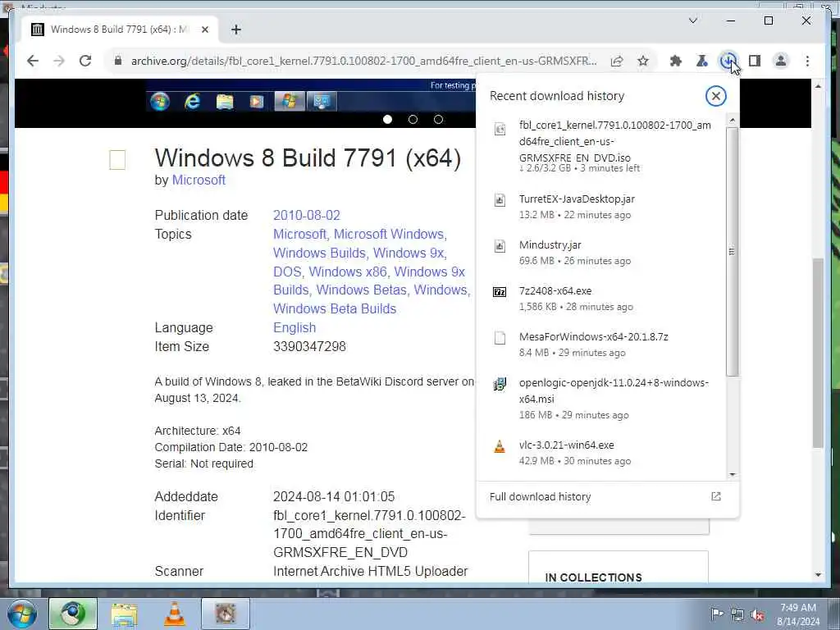Click the item thumbnail beside the title

117,160
